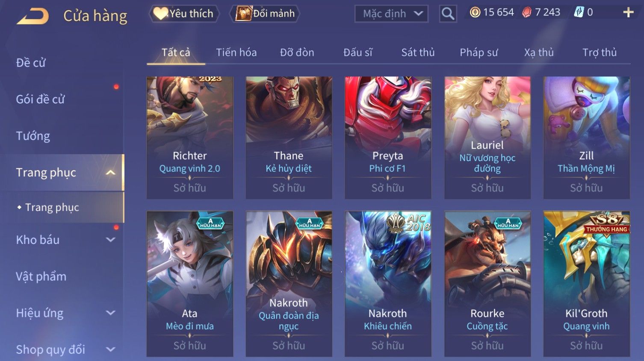Open Gói đề cử in sidebar

pyautogui.click(x=40, y=99)
